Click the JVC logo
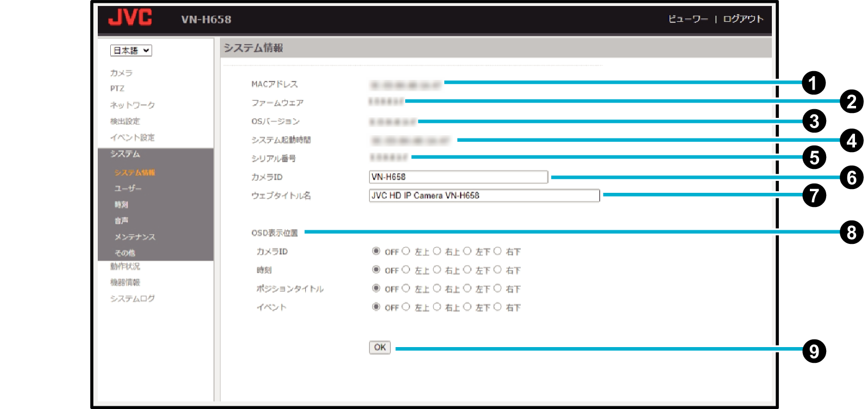Viewport: 868px width, 409px height. coord(130,18)
